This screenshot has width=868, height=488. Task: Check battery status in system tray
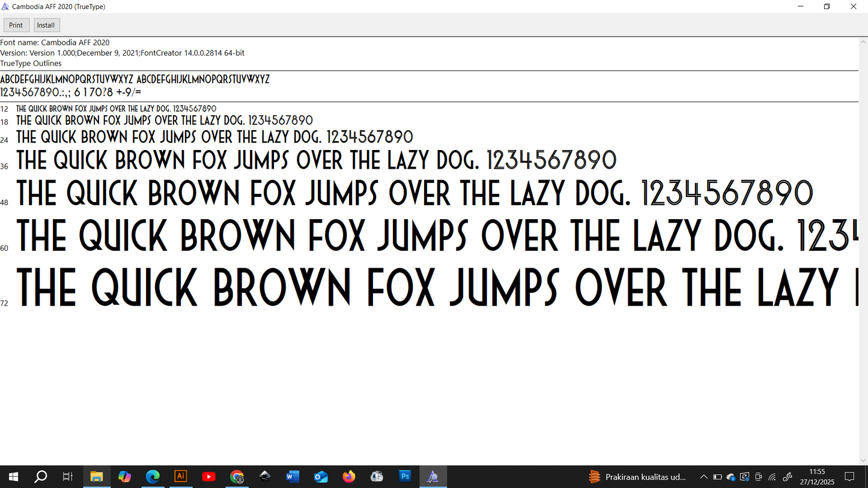coord(717,477)
